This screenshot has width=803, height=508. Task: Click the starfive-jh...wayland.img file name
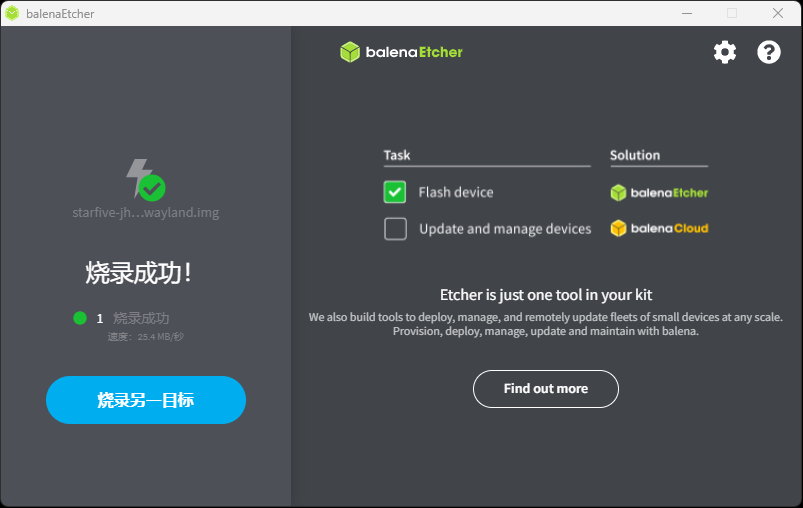[x=146, y=213]
